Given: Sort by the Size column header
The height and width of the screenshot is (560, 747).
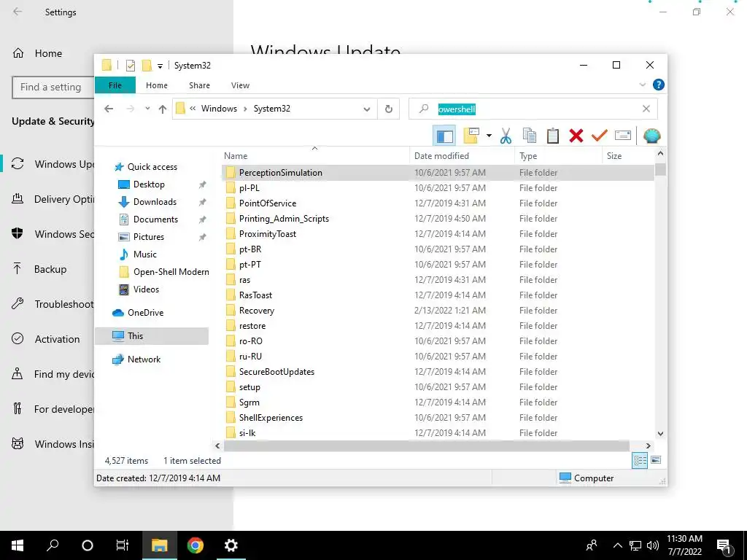Looking at the screenshot, I should [627, 156].
